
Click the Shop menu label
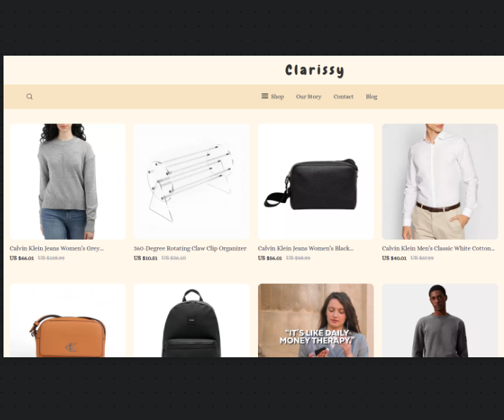coord(277,97)
